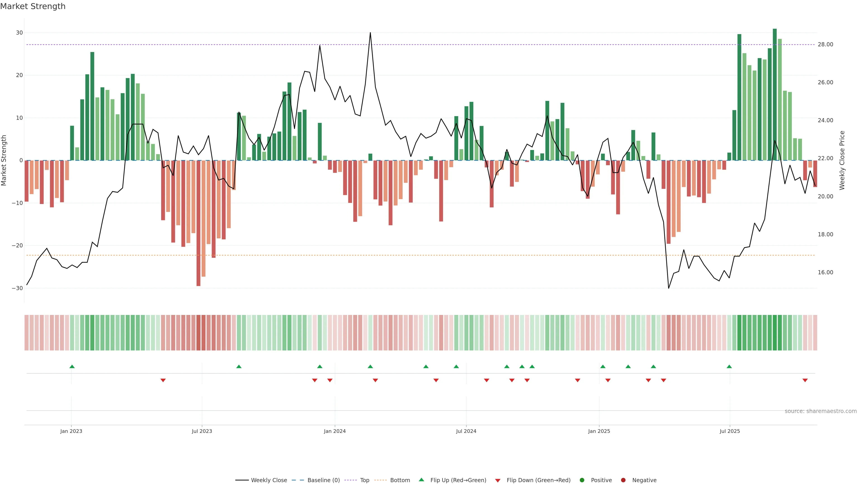Click the Flip Down red triangle legend icon

click(x=498, y=480)
